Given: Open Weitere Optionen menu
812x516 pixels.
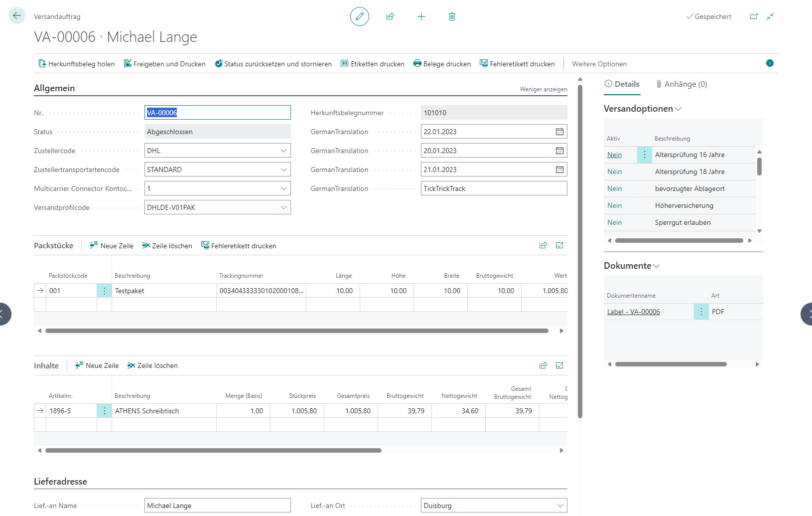Looking at the screenshot, I should coord(599,64).
